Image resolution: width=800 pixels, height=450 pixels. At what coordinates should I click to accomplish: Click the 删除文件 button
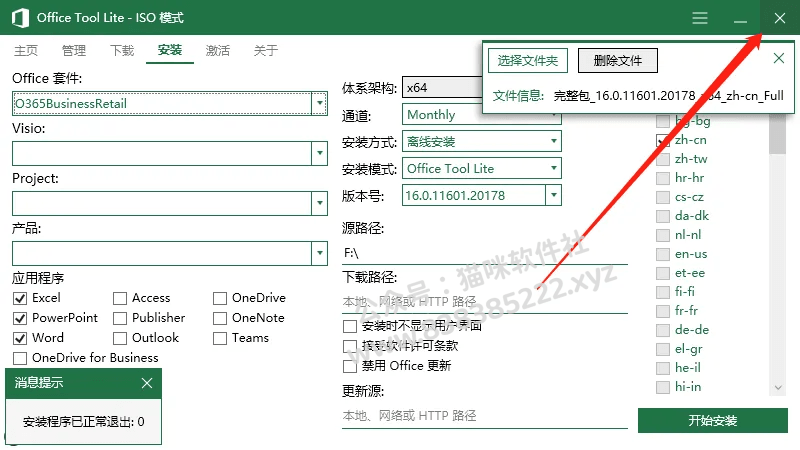617,61
